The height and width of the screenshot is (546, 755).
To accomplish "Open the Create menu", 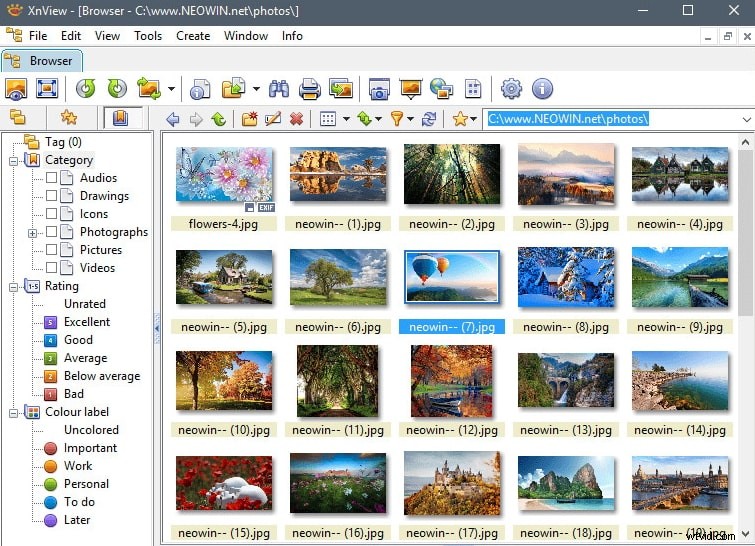I will click(x=193, y=36).
